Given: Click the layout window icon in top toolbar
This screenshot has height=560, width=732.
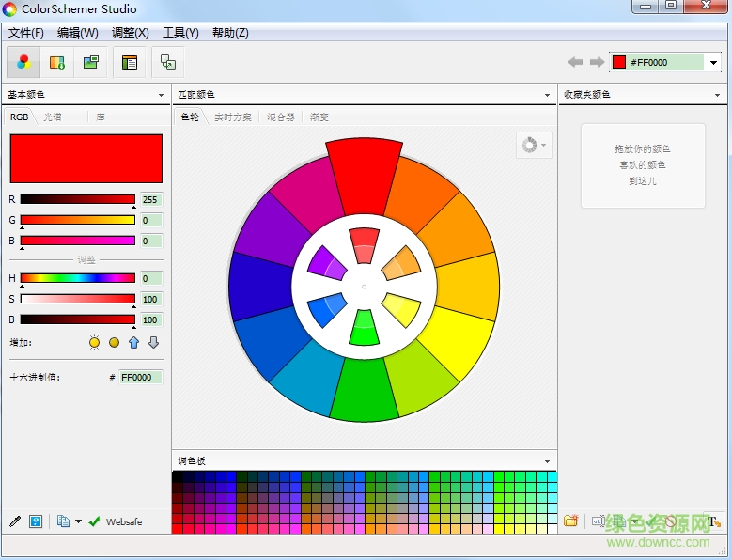Looking at the screenshot, I should 130,62.
